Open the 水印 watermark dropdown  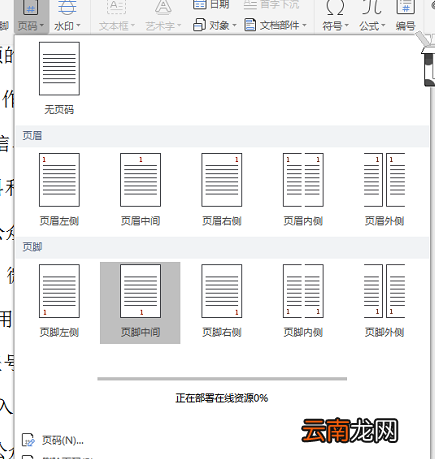tap(67, 26)
